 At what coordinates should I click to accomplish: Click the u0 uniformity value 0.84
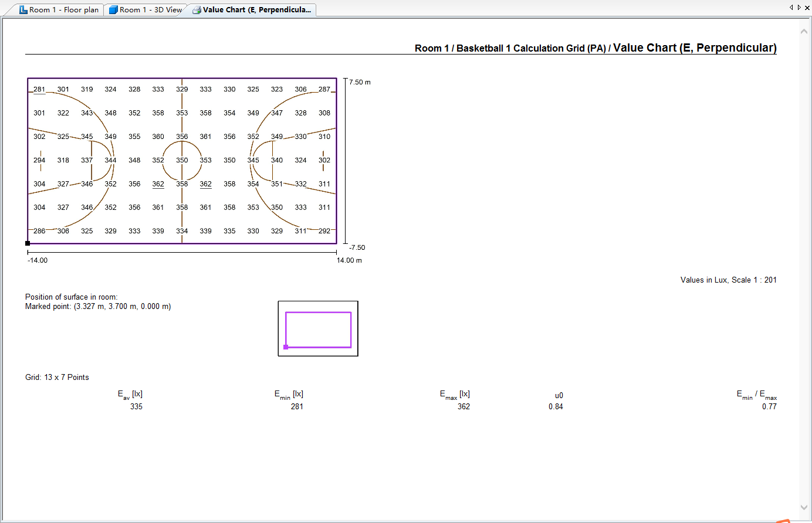pos(556,406)
